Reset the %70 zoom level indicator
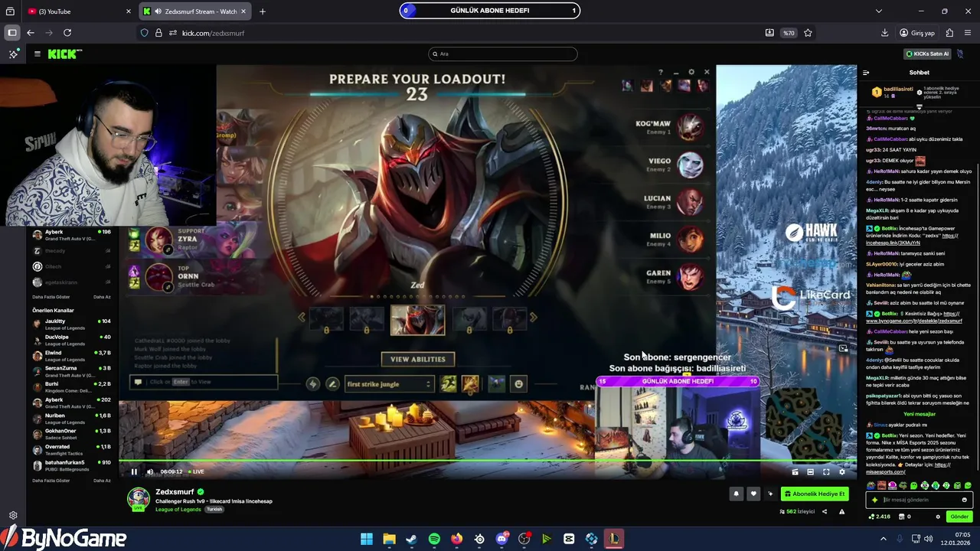This screenshot has width=980, height=551. tap(789, 33)
